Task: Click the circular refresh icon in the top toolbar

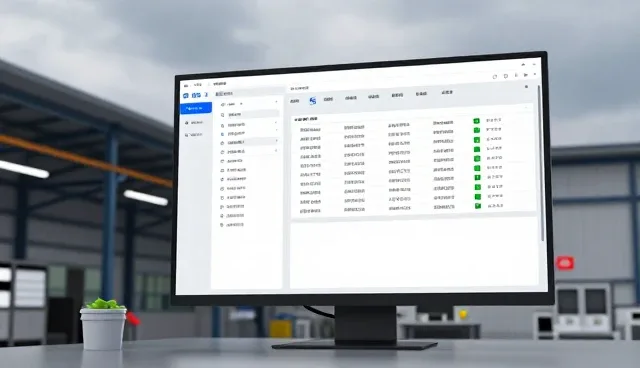Action: tap(495, 77)
